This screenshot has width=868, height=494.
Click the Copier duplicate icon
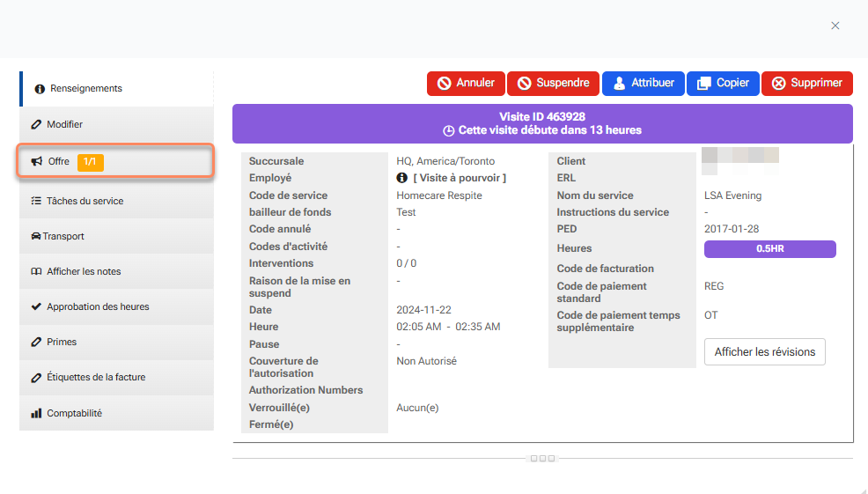point(703,84)
